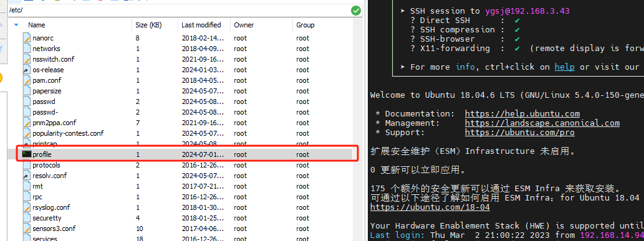Sort files by the Owner column header

(x=244, y=25)
